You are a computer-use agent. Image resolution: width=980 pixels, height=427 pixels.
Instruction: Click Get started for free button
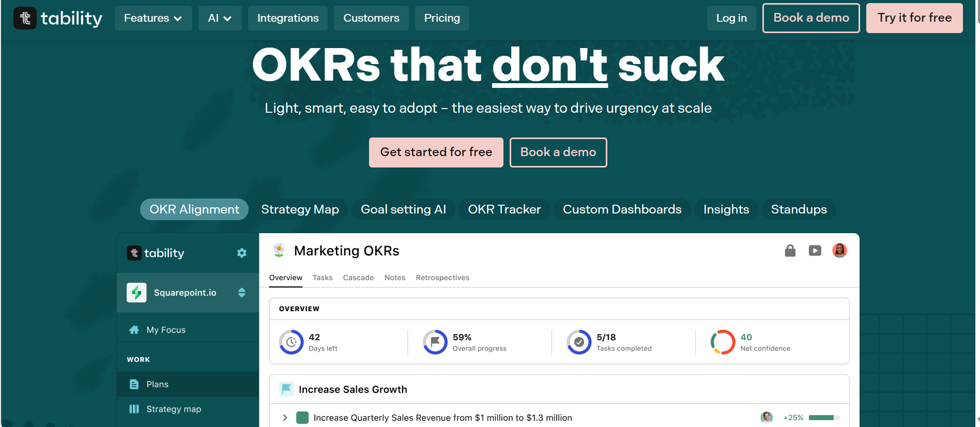[x=436, y=152]
